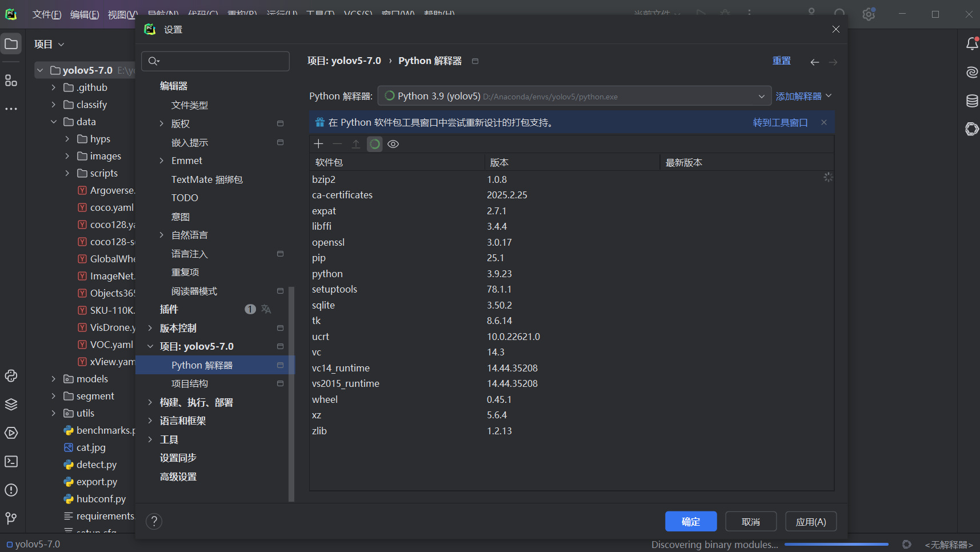Screen dimensions: 980x552
Task: Click the 软件包 column header
Action: point(397,162)
